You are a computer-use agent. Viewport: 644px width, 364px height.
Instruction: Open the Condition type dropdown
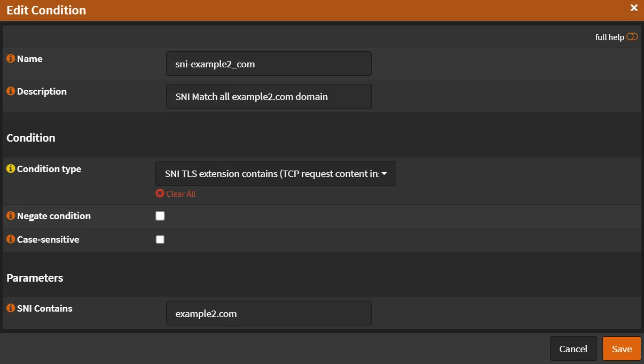click(x=275, y=173)
